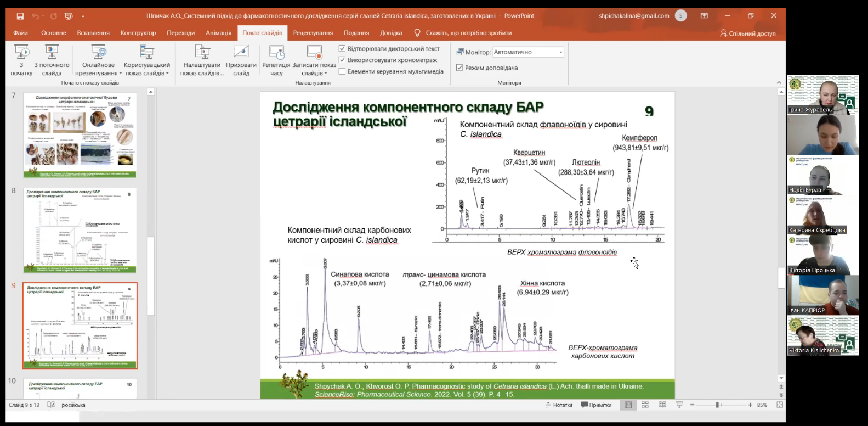The width and height of the screenshot is (868, 426).
Task: Click the zoom in plus button
Action: click(x=750, y=405)
